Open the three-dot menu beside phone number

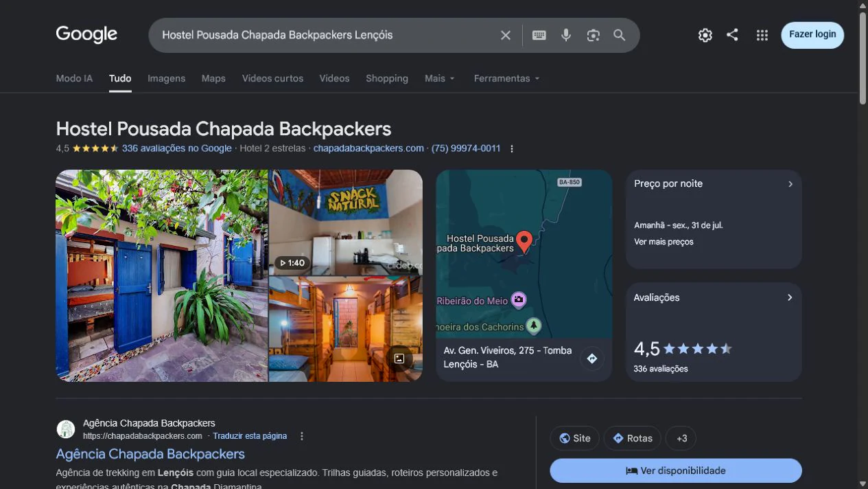tap(512, 148)
